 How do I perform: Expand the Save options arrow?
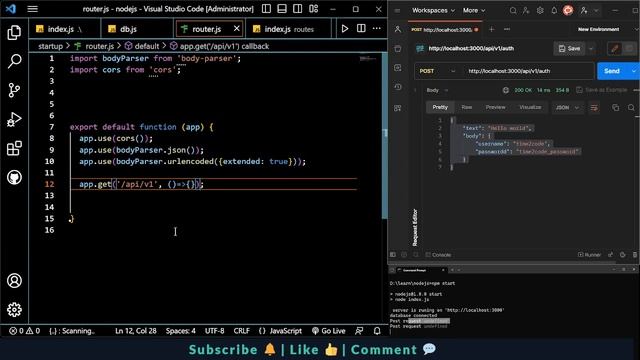click(x=591, y=49)
